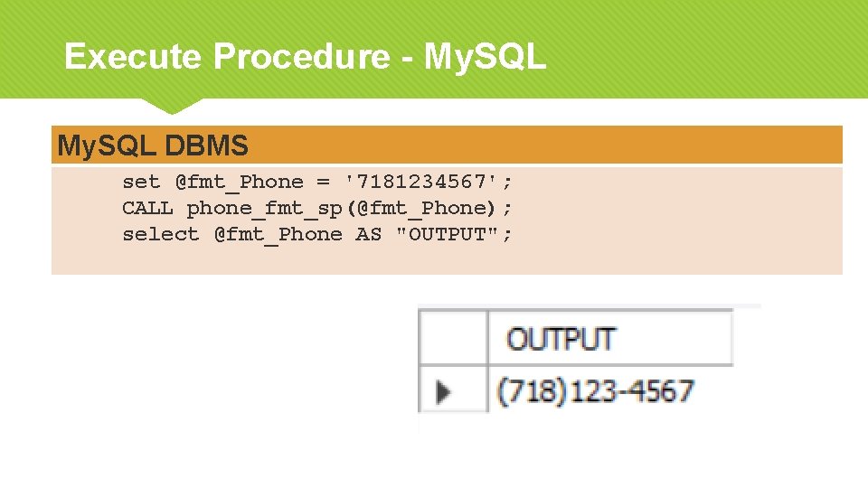Click the (718)123-4567 result cell
This screenshot has height=488, width=868.
click(596, 391)
